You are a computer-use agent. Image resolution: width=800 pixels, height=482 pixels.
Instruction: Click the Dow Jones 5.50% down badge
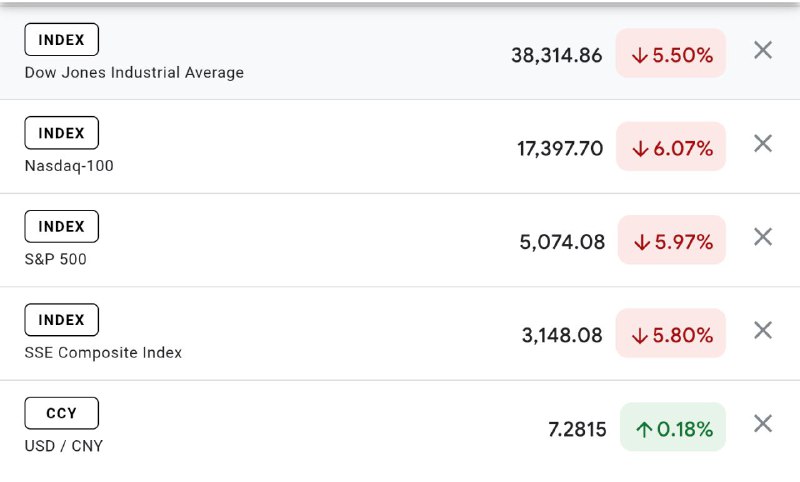(671, 55)
